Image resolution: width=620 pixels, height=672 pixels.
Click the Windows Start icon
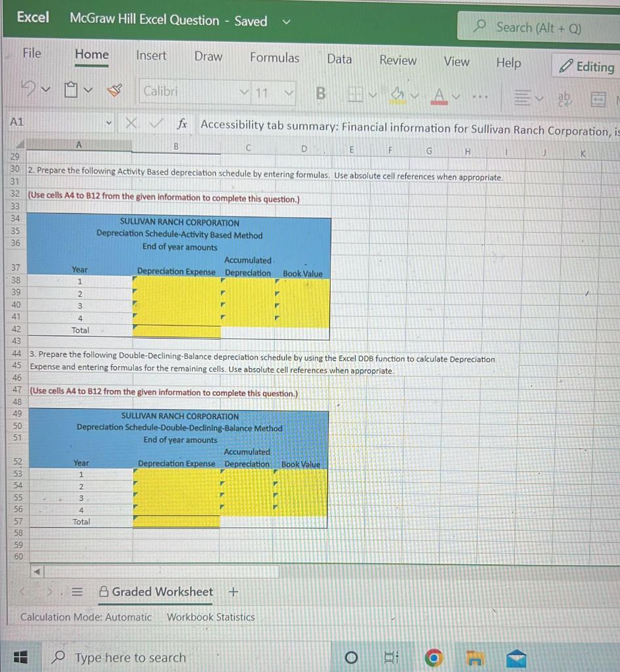(x=20, y=656)
